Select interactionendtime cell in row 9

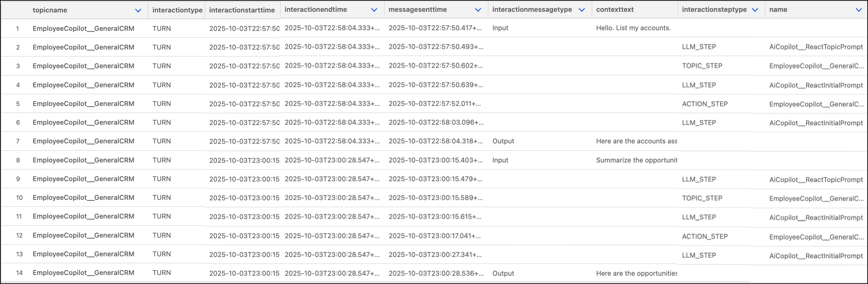(x=332, y=179)
